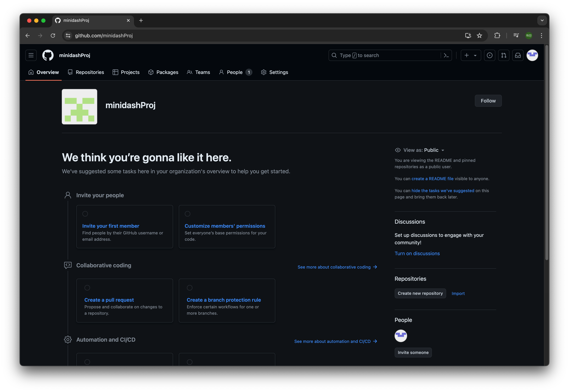Open the user avatar menu in header
The width and height of the screenshot is (569, 392).
tap(532, 55)
